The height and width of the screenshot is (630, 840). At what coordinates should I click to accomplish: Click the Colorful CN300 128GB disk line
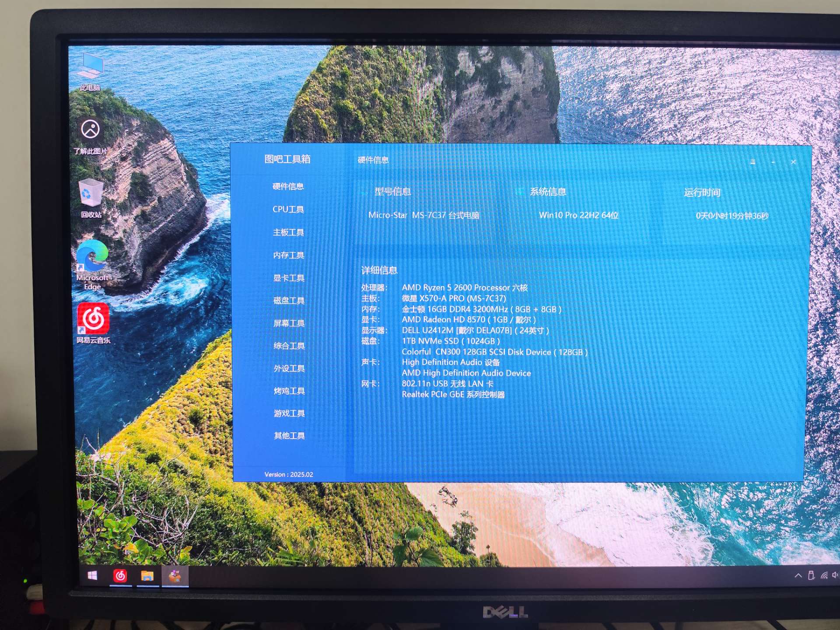tap(495, 352)
